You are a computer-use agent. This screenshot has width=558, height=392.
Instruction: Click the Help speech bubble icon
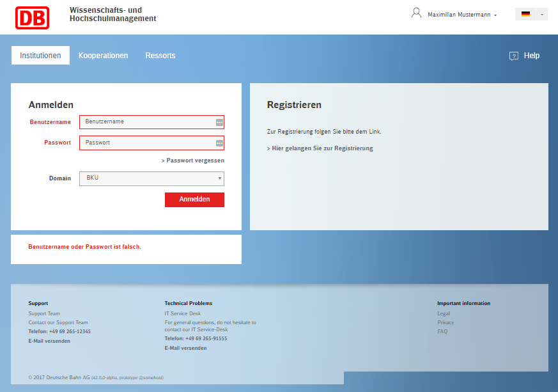514,56
